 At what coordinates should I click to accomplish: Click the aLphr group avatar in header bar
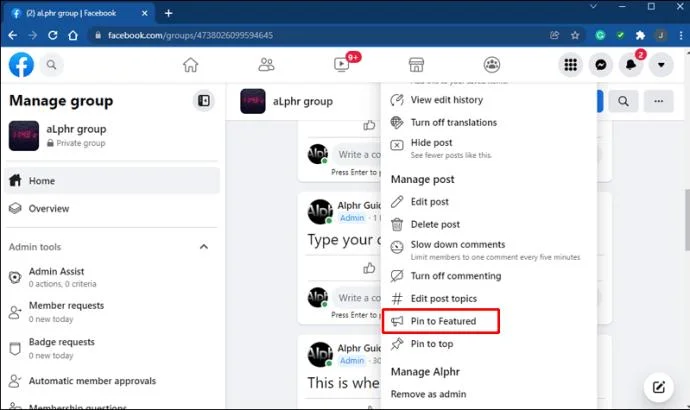point(253,101)
